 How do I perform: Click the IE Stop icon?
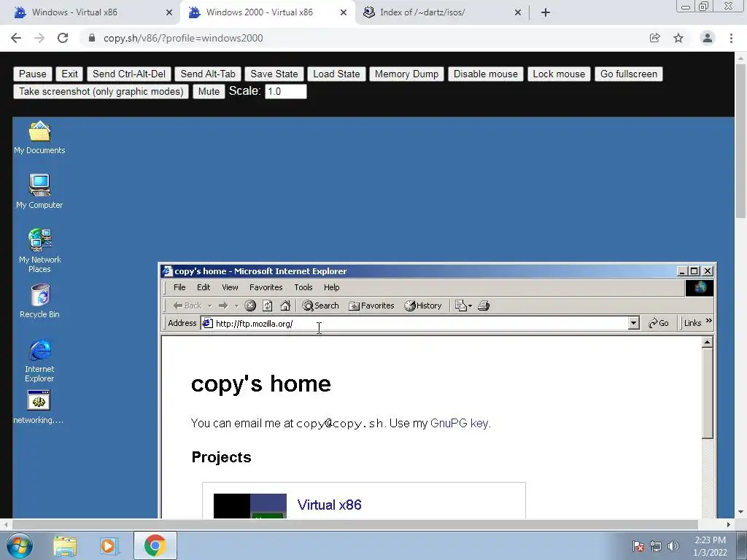pyautogui.click(x=250, y=306)
